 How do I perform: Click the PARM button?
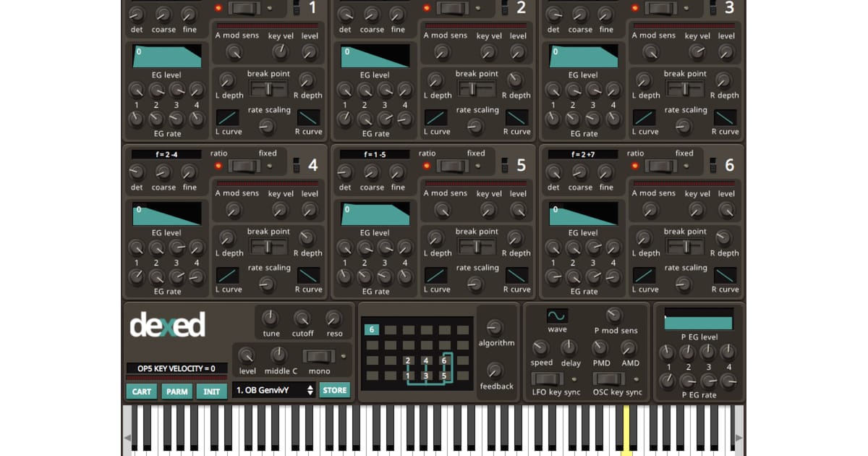pyautogui.click(x=177, y=392)
